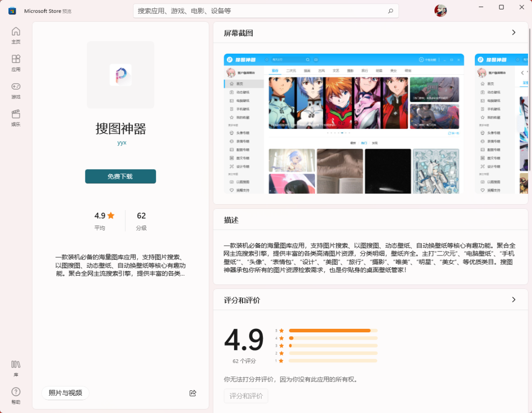This screenshot has width=532, height=413.
Task: Open the Library (库) icon
Action: coord(16,369)
